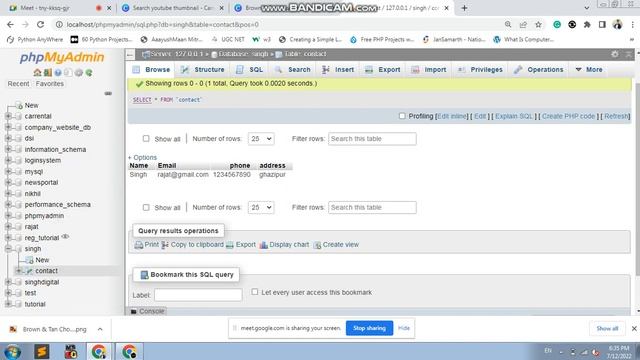The image size is (640, 360).
Task: Open the Console bar icon
Action: point(133,311)
